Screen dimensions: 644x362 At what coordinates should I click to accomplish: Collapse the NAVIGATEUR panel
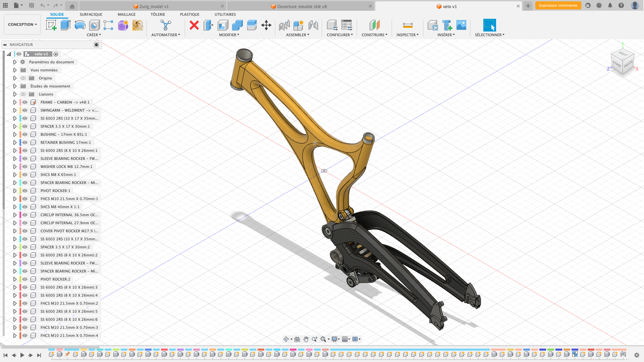(x=5, y=45)
